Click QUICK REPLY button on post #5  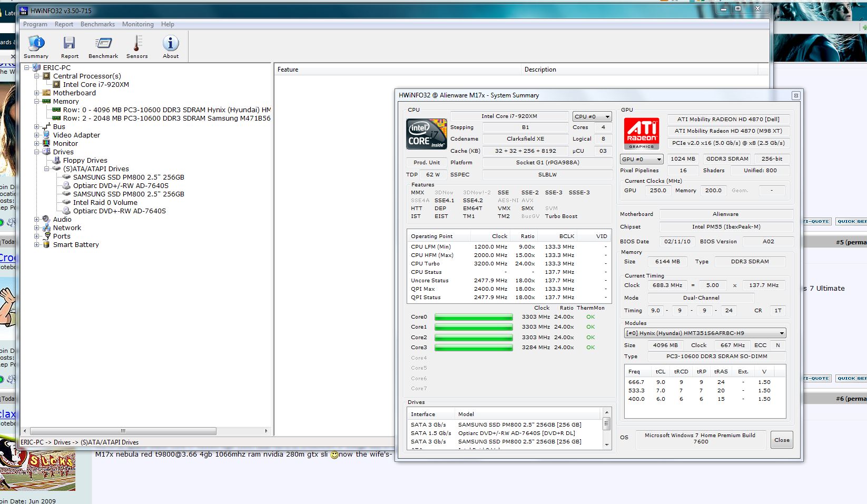tap(852, 221)
